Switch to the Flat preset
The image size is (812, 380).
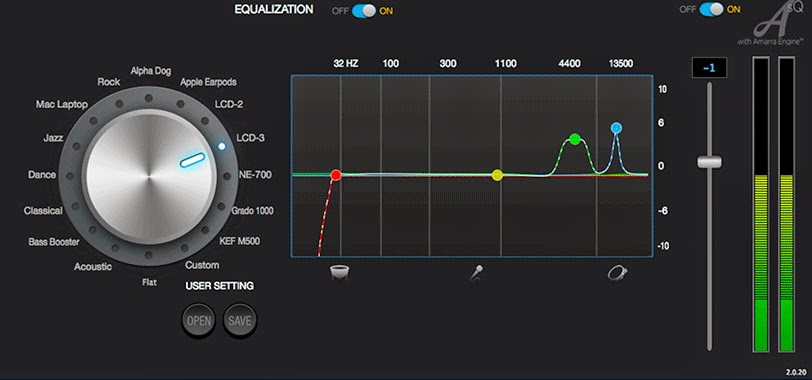149,282
